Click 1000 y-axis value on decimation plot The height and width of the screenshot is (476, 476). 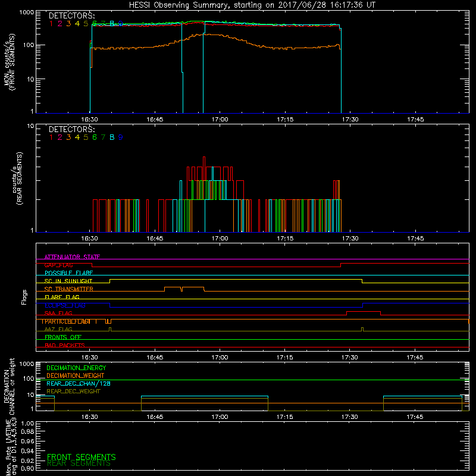pyautogui.click(x=27, y=364)
